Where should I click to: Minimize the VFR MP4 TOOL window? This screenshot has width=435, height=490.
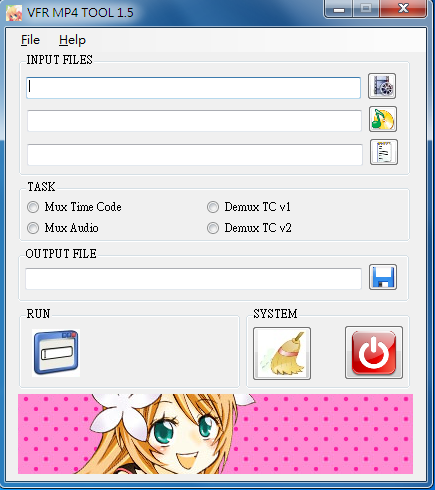(339, 9)
